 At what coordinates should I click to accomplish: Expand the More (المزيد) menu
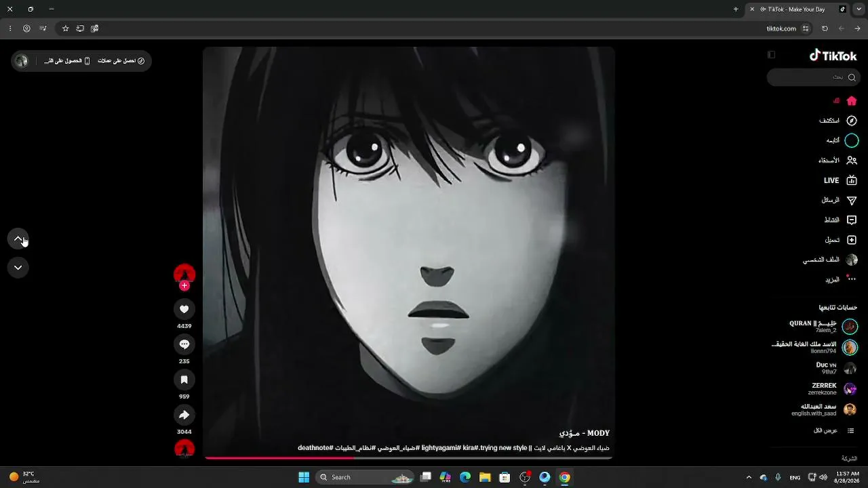click(841, 279)
